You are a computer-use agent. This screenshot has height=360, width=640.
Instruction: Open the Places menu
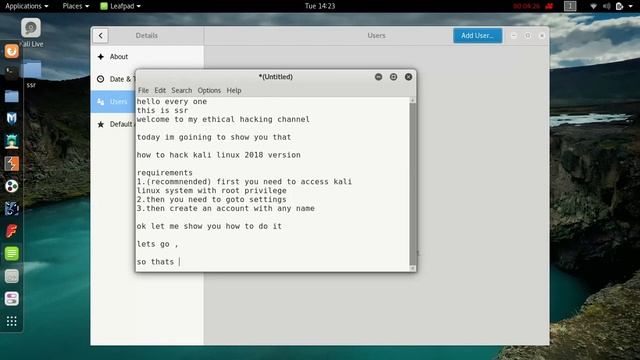click(x=76, y=6)
